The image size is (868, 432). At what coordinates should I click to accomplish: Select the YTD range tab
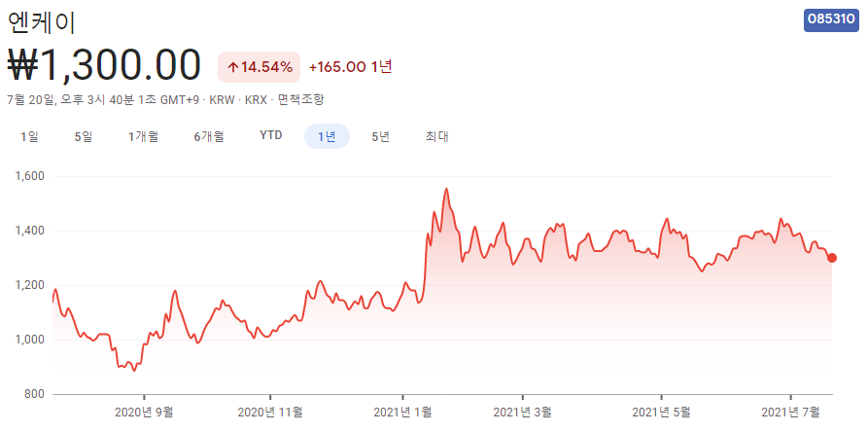click(270, 135)
